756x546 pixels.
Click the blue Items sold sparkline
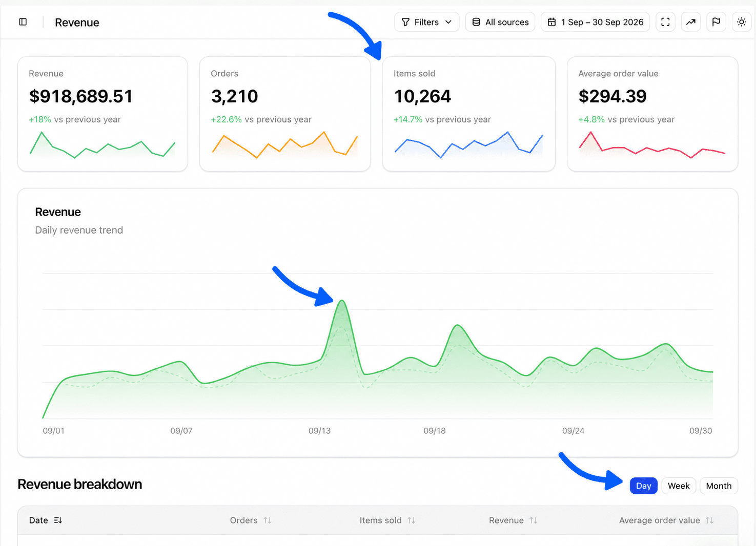[x=468, y=144]
